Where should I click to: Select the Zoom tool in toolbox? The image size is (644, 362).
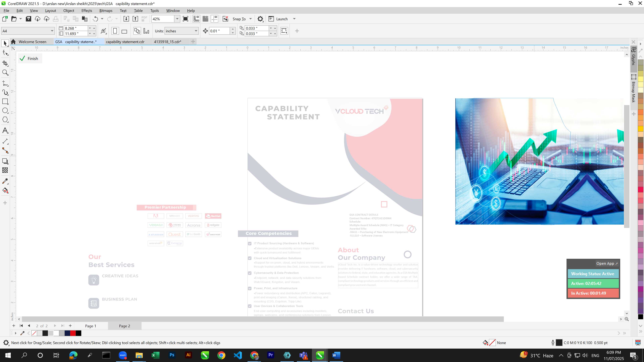point(5,73)
